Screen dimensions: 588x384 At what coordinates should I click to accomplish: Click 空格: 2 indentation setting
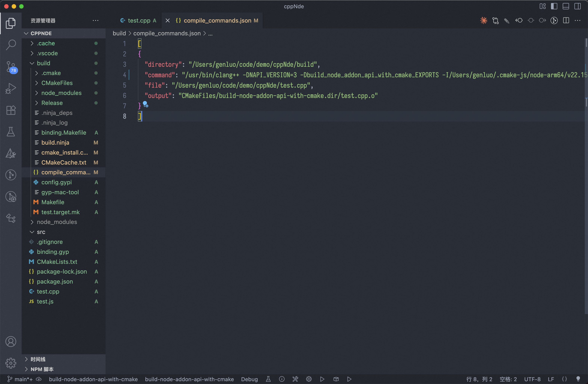pos(508,379)
